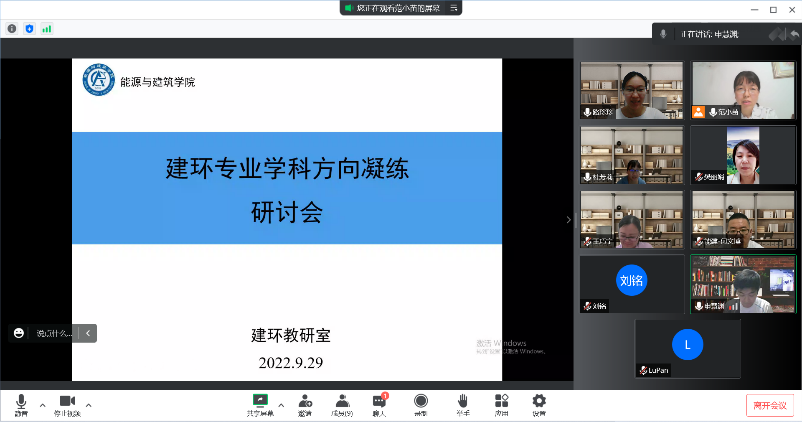802x422 pixels.
Task: Open settings gear in the meeting toolbar
Action: (x=539, y=402)
